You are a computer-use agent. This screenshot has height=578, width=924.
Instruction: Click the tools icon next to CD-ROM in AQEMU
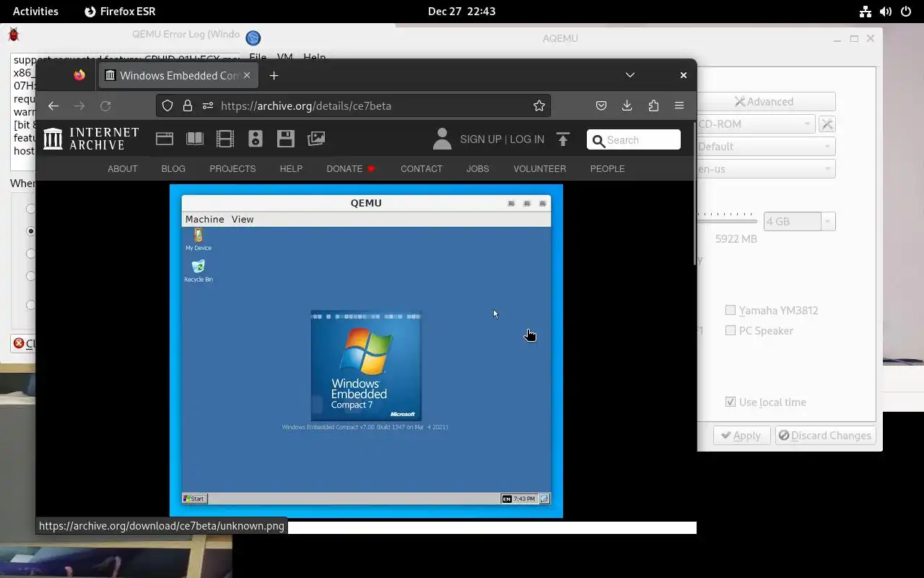point(827,124)
